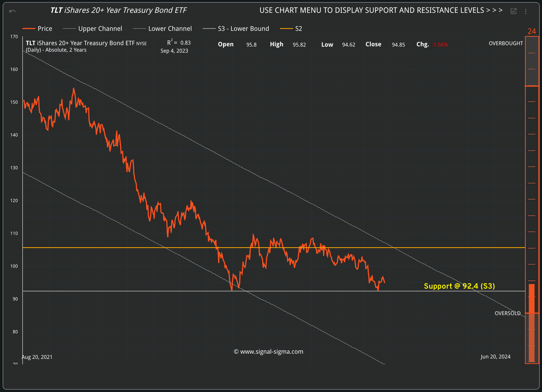The width and height of the screenshot is (542, 392).
Task: Click the chart title TLT iShares 20+ Year Treasury Bond ETF
Action: click(x=119, y=10)
